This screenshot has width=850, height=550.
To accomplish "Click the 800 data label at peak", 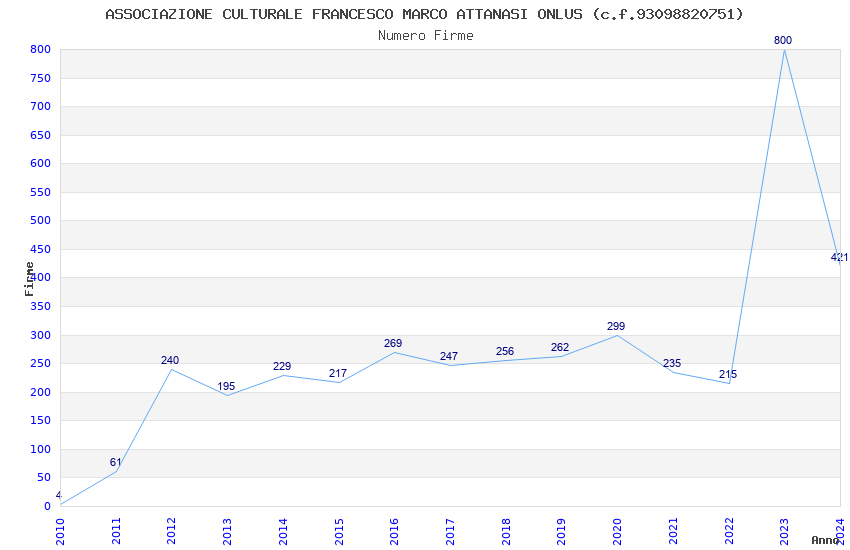I will [783, 40].
